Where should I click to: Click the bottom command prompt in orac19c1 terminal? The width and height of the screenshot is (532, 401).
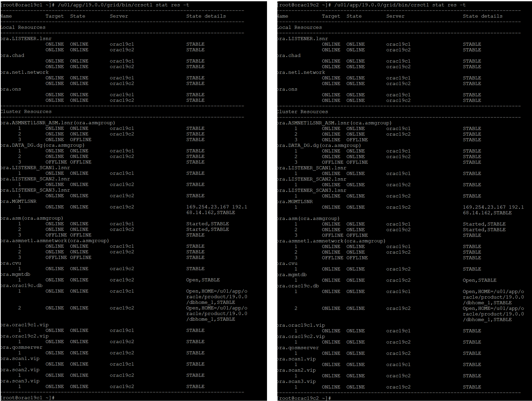[x=27, y=397]
